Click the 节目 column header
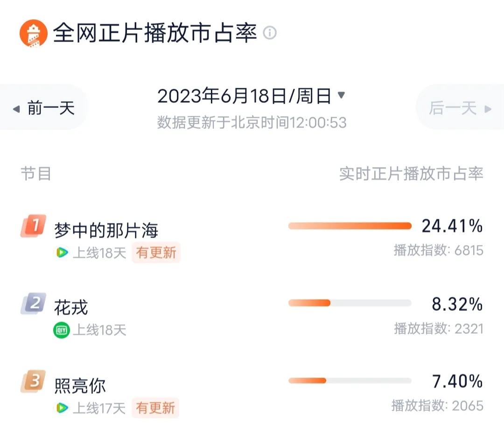 coord(35,174)
